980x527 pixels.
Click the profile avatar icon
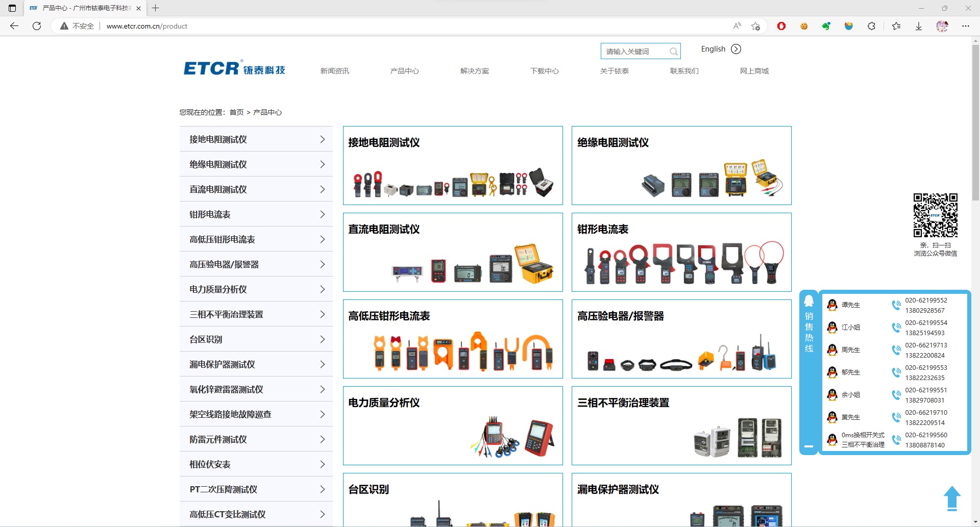point(942,26)
